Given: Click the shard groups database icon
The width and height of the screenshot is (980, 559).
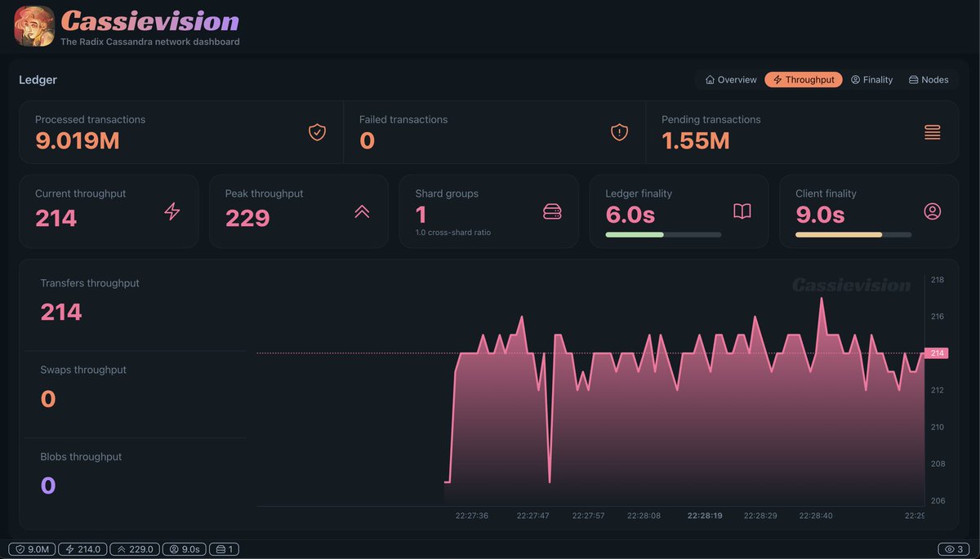Looking at the screenshot, I should [x=552, y=211].
